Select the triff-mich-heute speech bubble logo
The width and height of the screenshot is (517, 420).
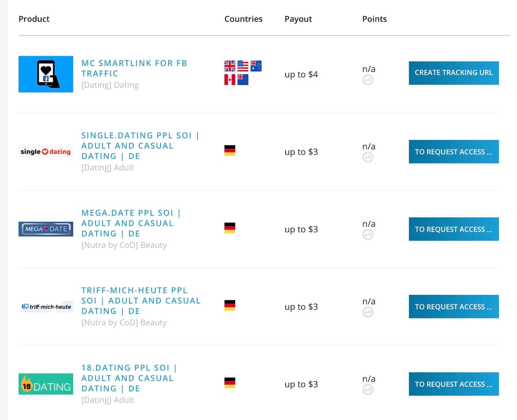point(45,306)
